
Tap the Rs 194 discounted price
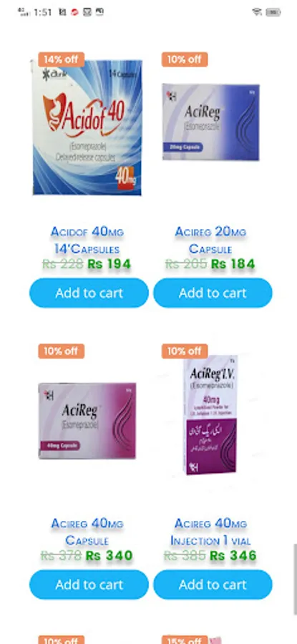109,264
